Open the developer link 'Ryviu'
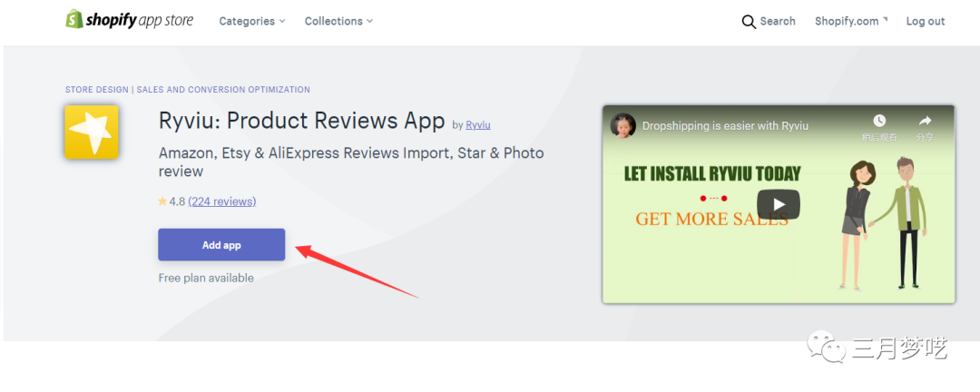Screen dimensions: 980x392 click(478, 125)
